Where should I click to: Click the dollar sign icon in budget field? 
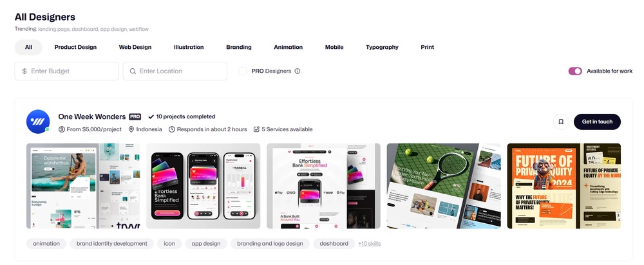click(x=24, y=71)
